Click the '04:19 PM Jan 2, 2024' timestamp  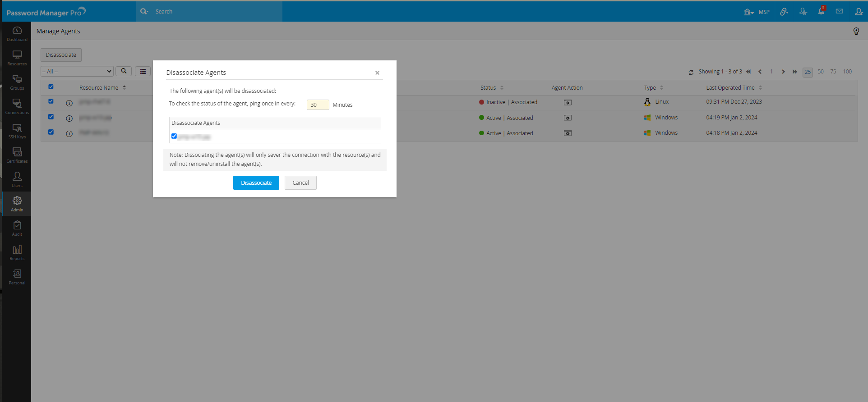pyautogui.click(x=732, y=118)
